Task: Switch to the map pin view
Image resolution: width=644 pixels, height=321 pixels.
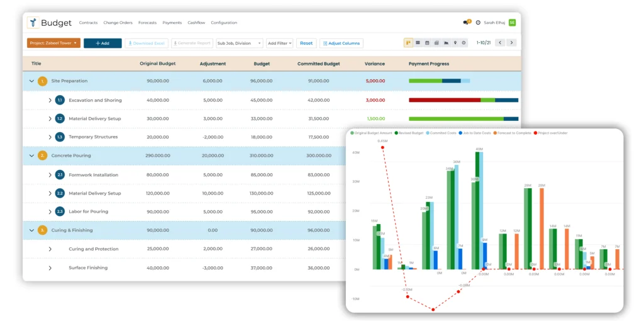Action: (455, 43)
